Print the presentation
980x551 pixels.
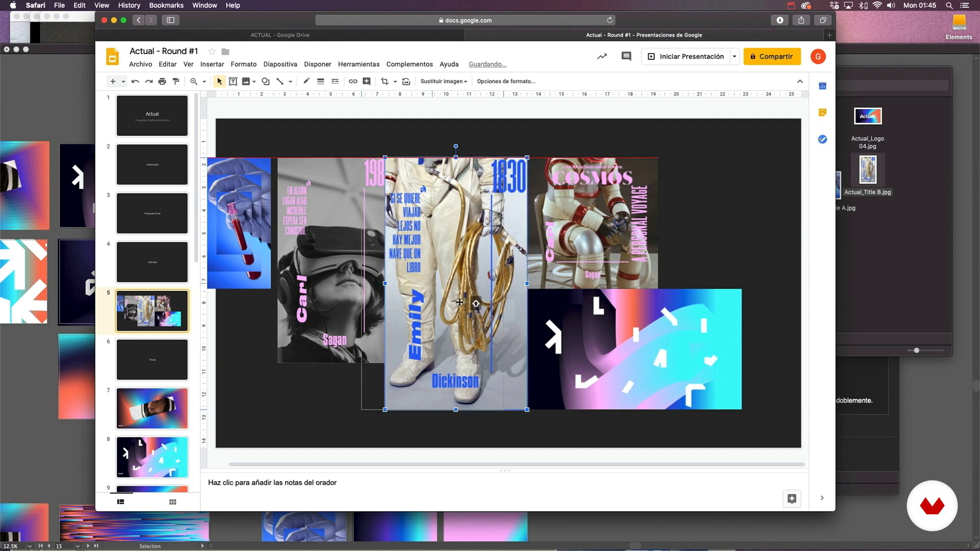pos(162,81)
